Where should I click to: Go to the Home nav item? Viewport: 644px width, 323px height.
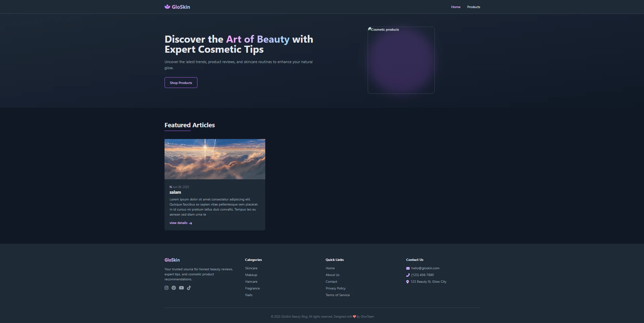pos(456,7)
